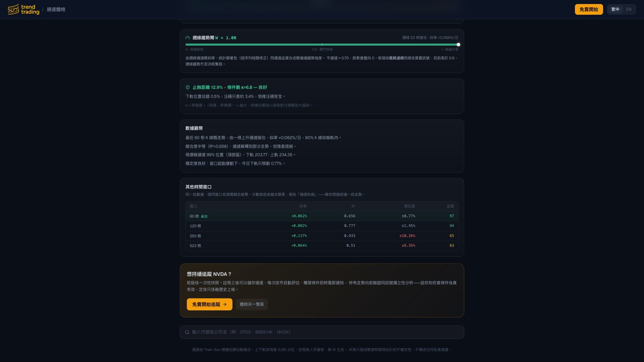Select the 523 根 window row
The height and width of the screenshot is (362, 644).
[322, 246]
